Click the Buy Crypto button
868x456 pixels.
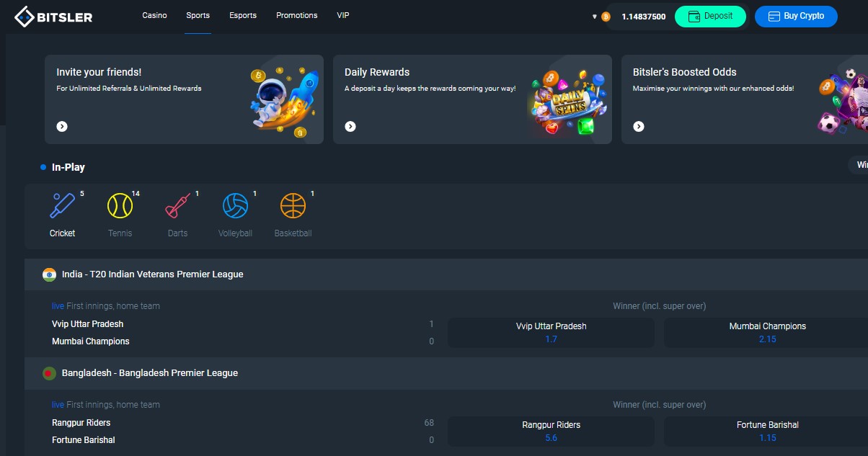coord(796,17)
